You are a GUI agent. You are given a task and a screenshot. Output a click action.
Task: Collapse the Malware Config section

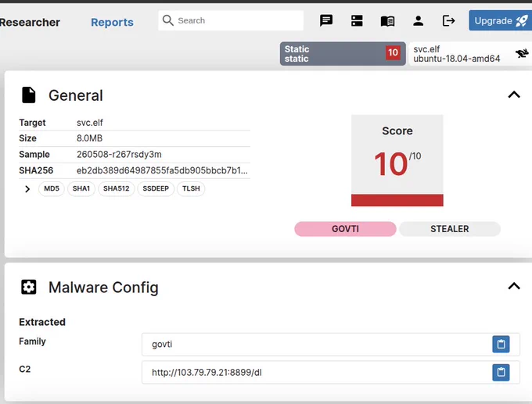tap(514, 286)
